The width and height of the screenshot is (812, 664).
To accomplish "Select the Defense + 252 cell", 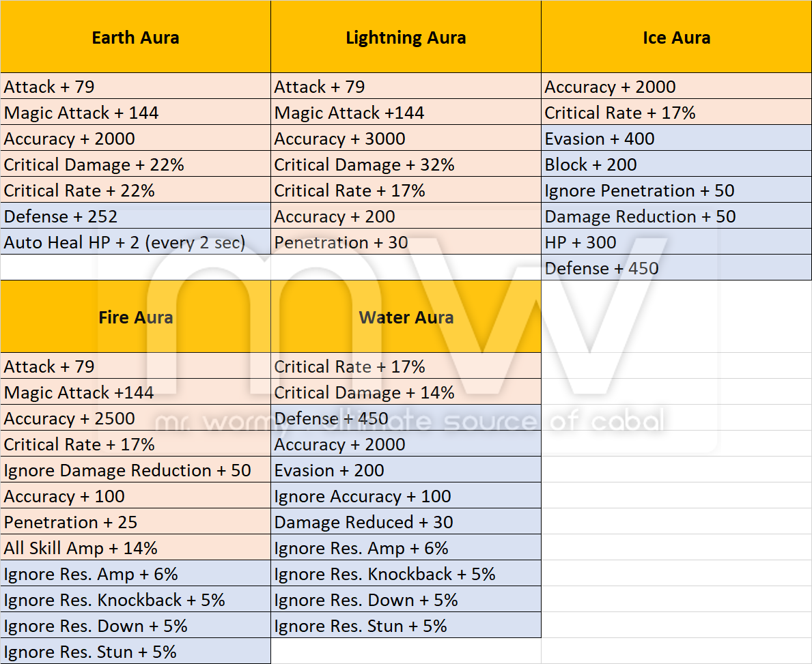I will [x=135, y=216].
